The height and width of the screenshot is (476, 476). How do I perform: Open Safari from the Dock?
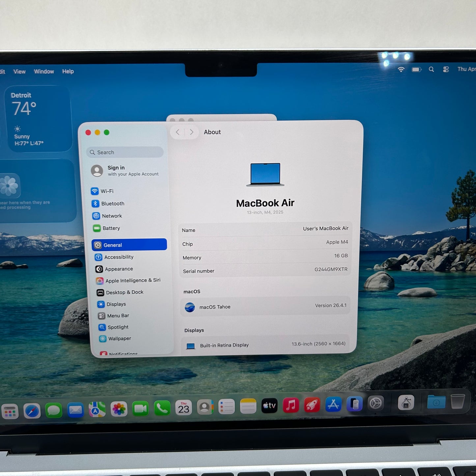tap(32, 411)
